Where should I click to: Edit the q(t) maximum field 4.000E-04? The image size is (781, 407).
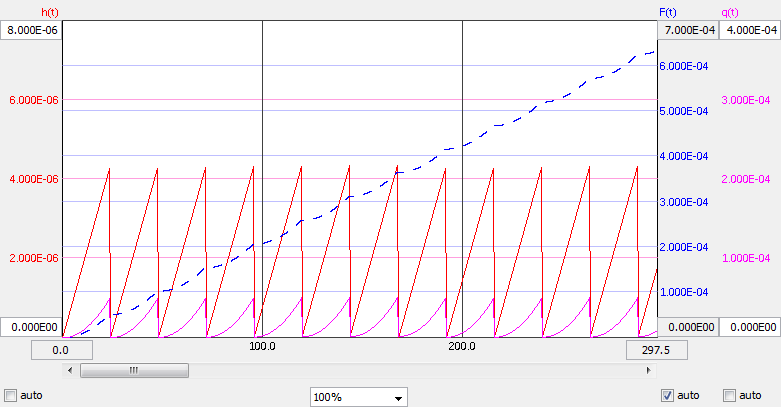750,30
